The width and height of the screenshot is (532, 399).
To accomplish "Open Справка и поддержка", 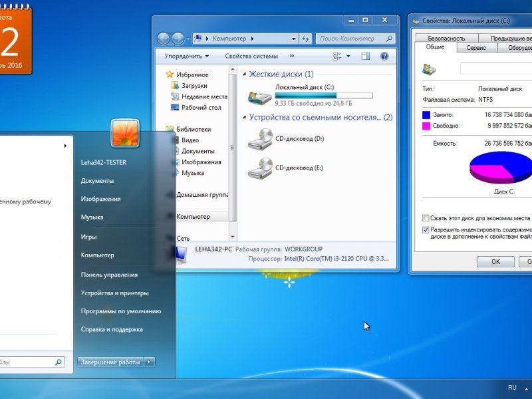I will pos(112,329).
